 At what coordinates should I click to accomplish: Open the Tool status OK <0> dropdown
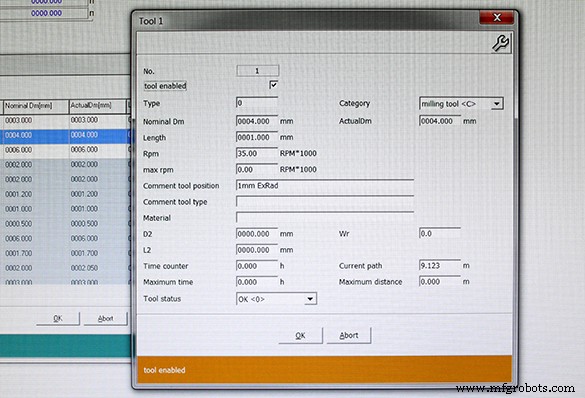tap(310, 299)
